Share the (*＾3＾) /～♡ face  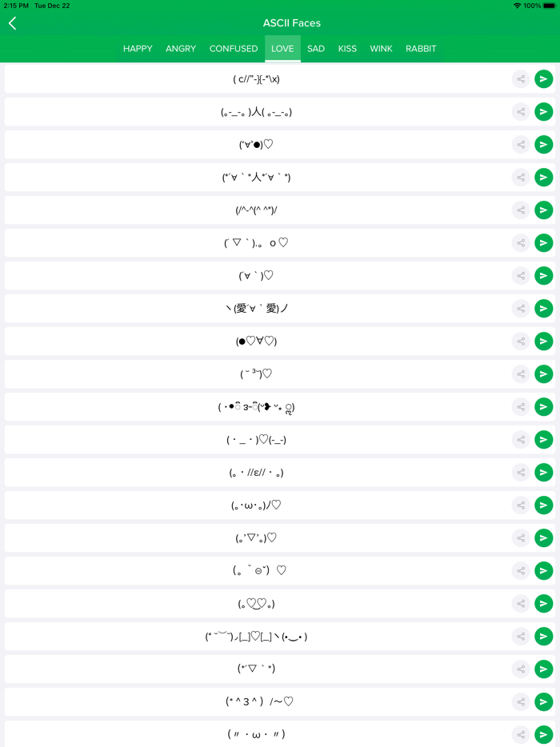(521, 702)
